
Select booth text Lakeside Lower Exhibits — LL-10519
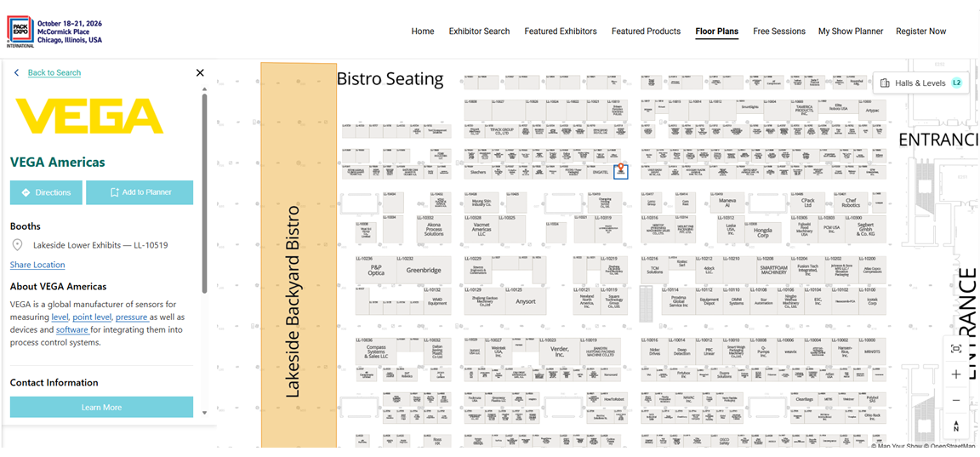100,245
